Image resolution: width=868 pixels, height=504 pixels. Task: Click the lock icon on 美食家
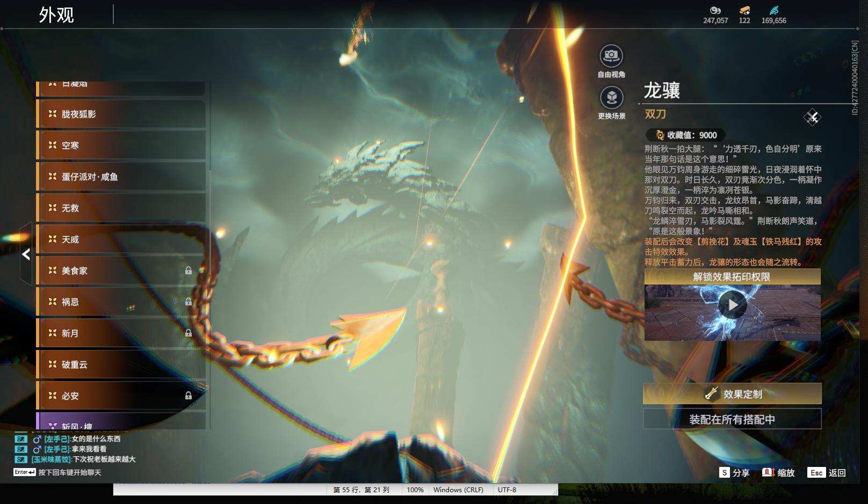[189, 271]
